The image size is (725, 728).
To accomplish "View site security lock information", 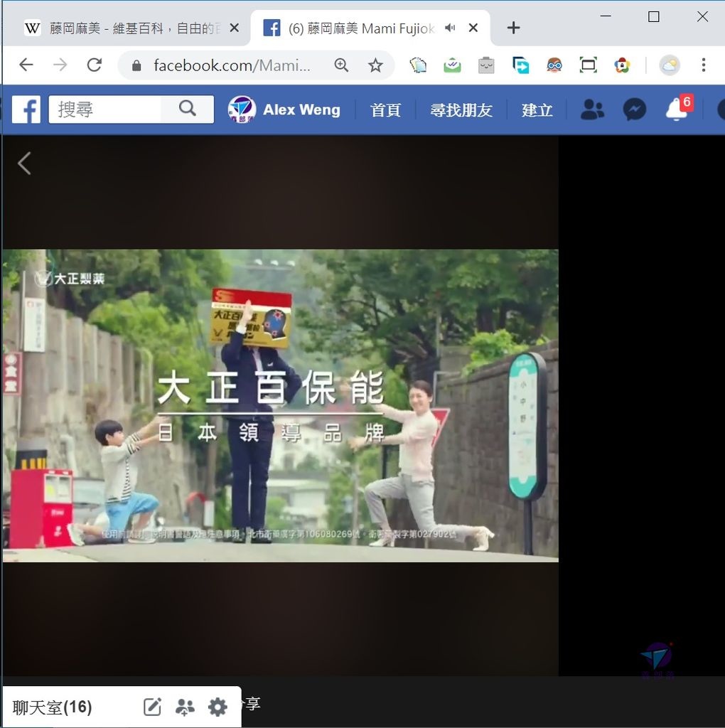I will point(136,65).
